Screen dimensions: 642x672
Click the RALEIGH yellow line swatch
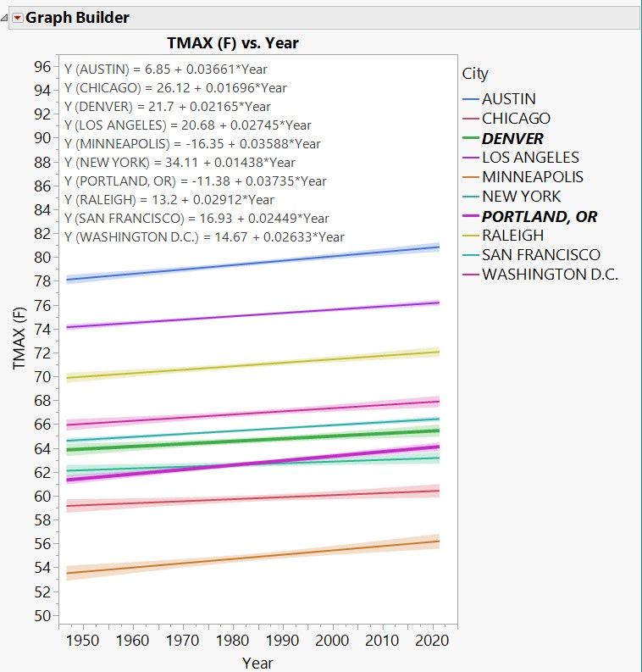pos(470,236)
